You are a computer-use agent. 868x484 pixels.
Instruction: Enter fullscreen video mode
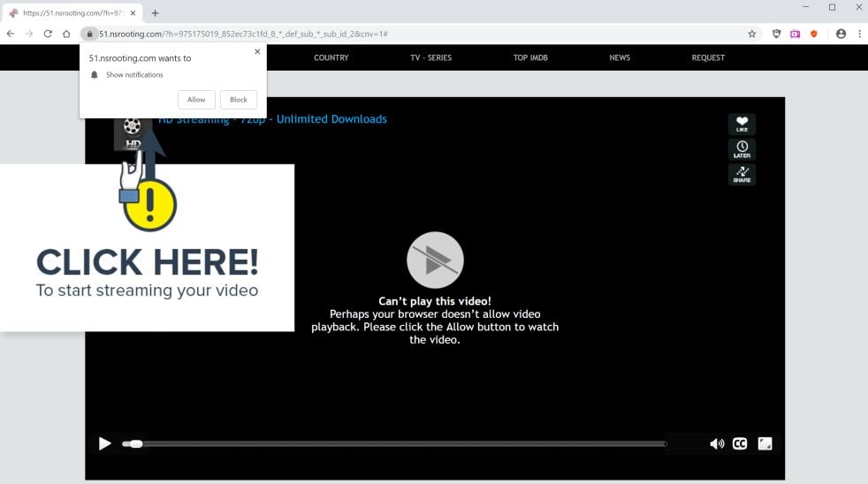pos(765,443)
